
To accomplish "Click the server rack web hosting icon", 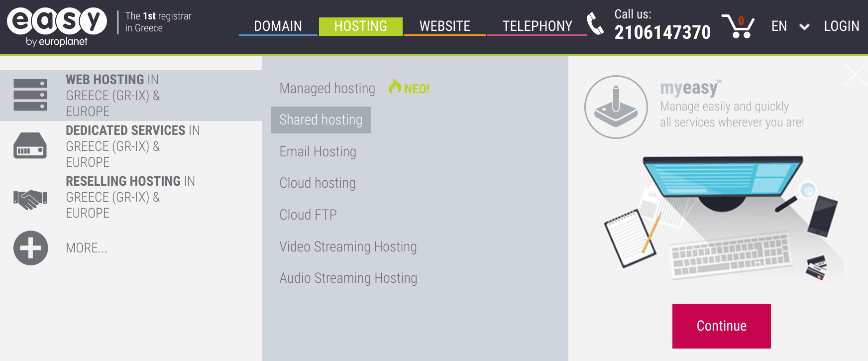I will [x=30, y=95].
